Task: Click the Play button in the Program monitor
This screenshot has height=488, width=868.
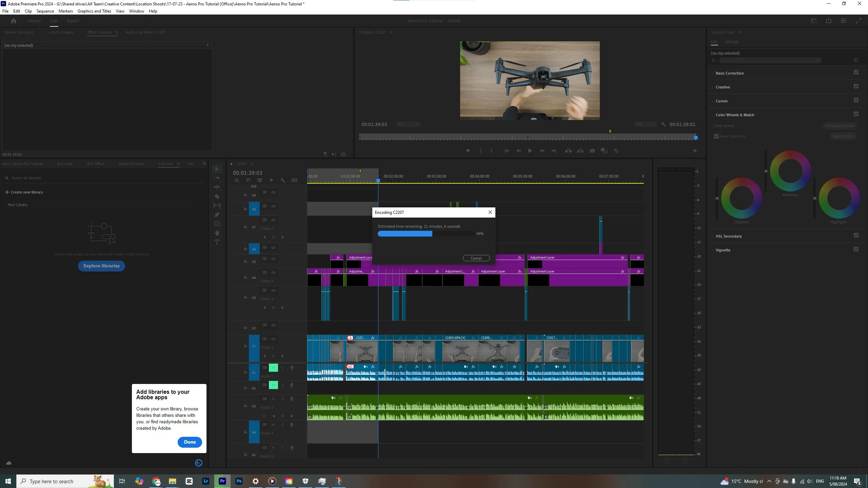Action: (530, 151)
